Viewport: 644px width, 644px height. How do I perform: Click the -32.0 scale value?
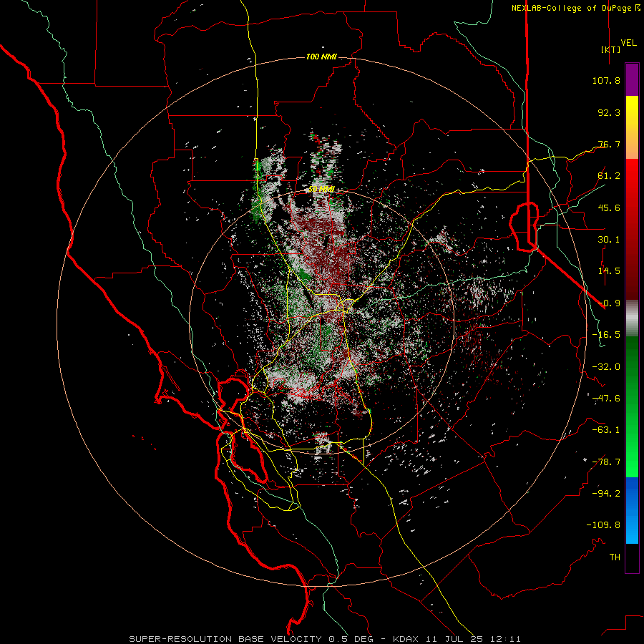(x=606, y=367)
